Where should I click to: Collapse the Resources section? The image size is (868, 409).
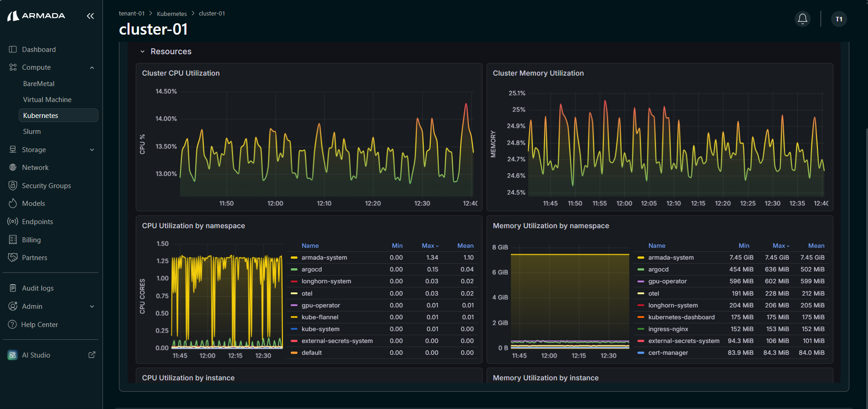coord(143,51)
